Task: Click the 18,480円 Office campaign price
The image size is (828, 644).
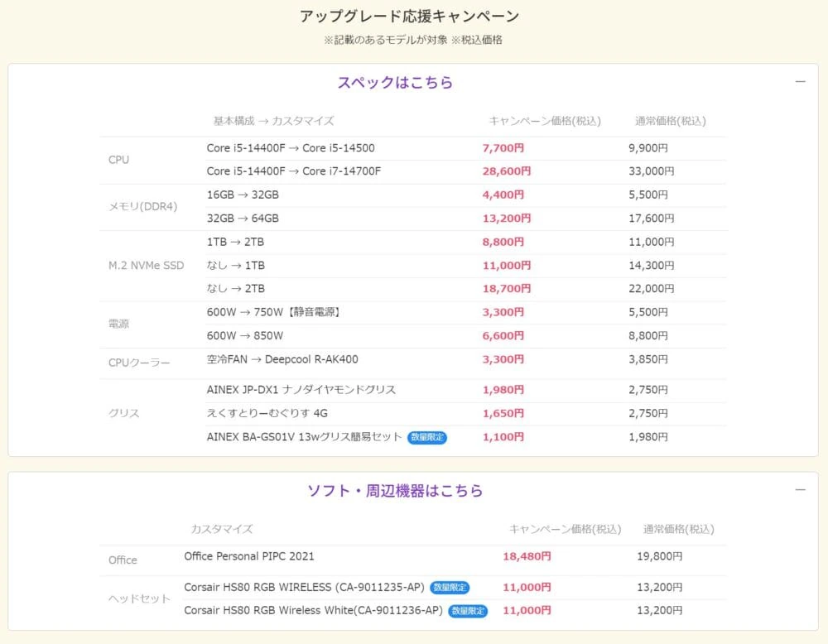Action: tap(527, 557)
